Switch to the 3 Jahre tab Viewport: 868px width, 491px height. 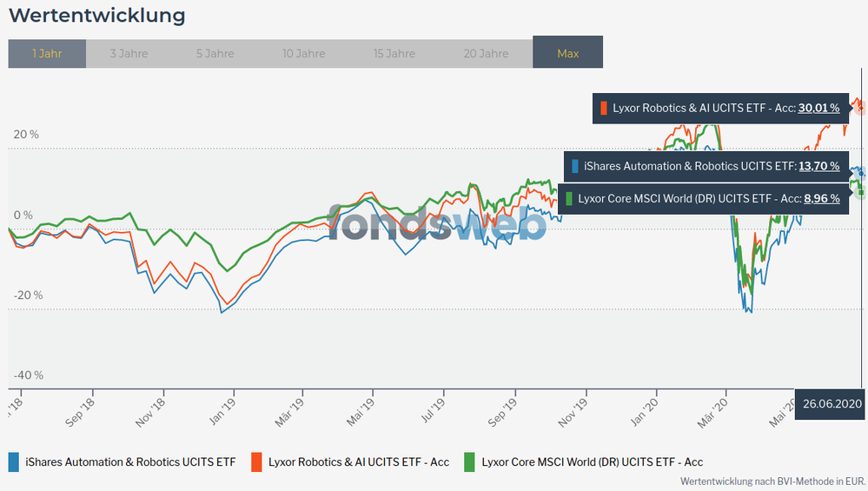(x=129, y=53)
